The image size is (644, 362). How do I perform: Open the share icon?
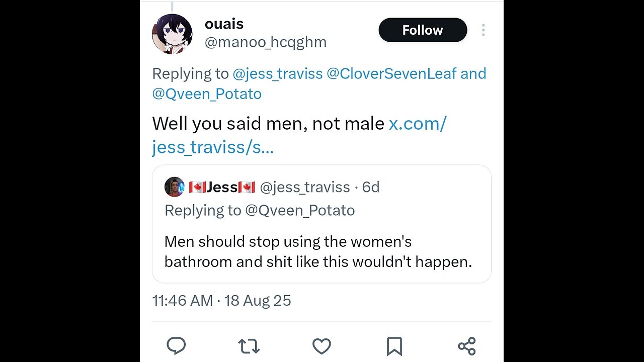coord(467,346)
